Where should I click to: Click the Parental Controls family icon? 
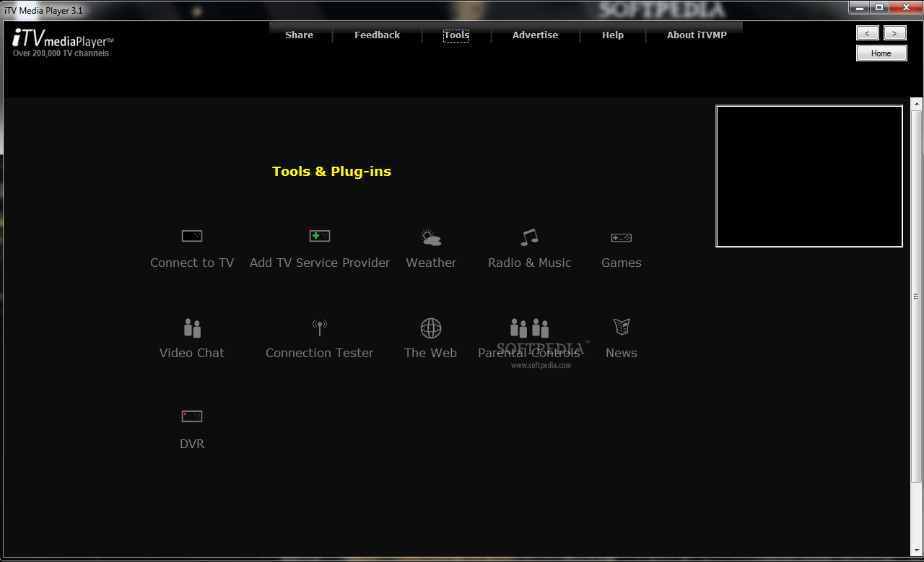tap(530, 328)
